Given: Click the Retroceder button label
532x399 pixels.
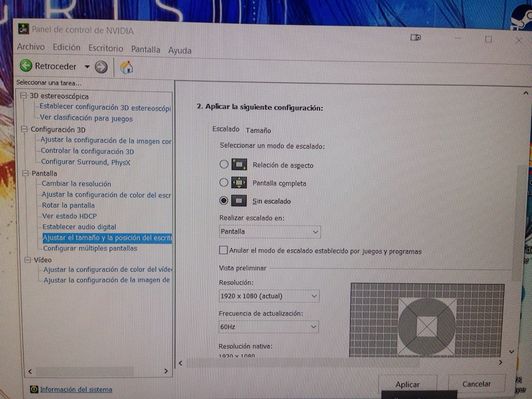Looking at the screenshot, I should tap(56, 66).
